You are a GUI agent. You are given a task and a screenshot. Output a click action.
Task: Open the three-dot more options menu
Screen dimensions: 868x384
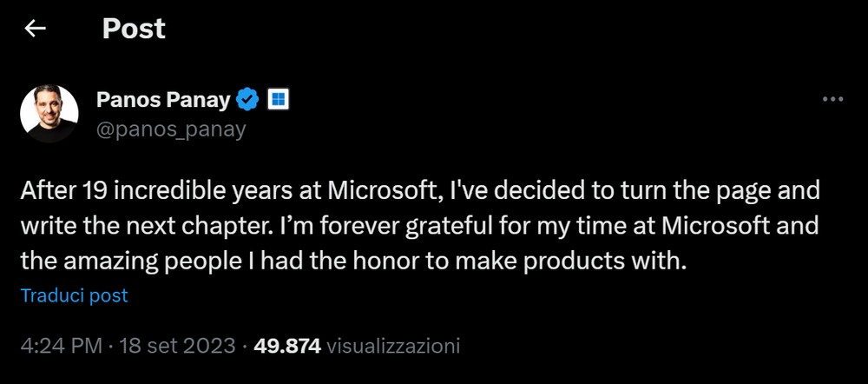click(x=832, y=100)
